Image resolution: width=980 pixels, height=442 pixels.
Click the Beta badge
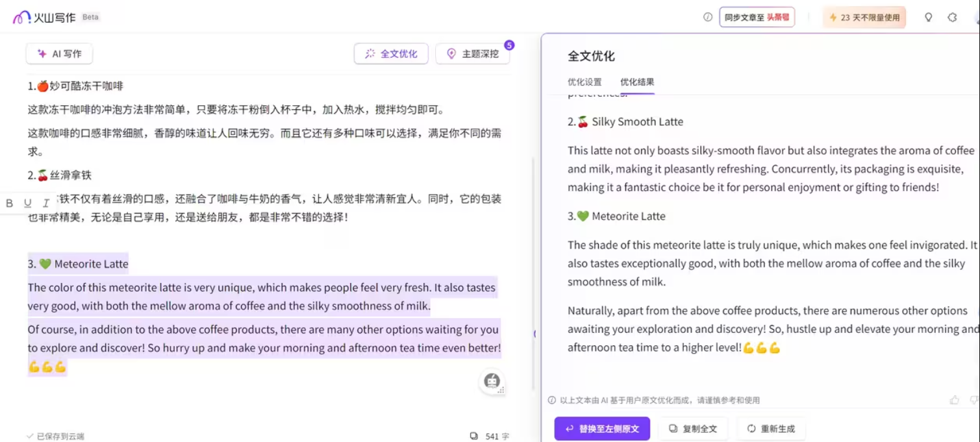(91, 17)
